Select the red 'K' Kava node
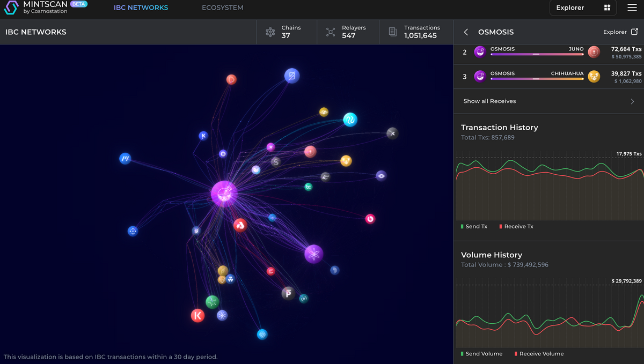This screenshot has width=644, height=364. pyautogui.click(x=197, y=316)
